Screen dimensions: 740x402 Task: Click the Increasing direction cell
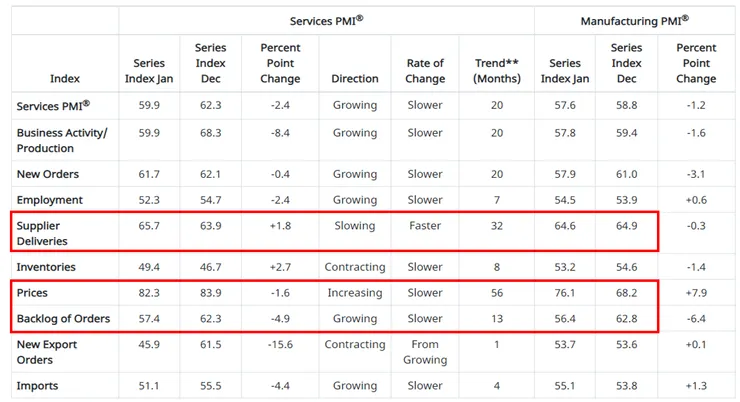tap(355, 293)
